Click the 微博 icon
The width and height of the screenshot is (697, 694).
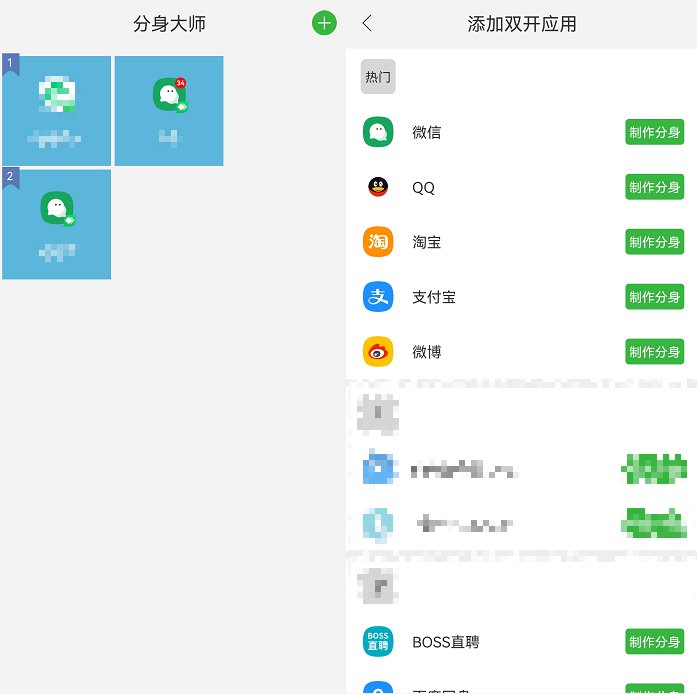pyautogui.click(x=378, y=352)
